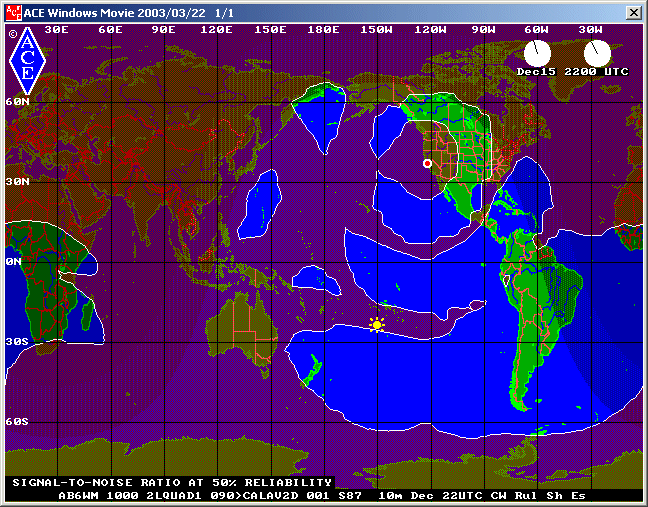This screenshot has width=648, height=507.
Task: Click the 90W longitude label
Action: [484, 30]
